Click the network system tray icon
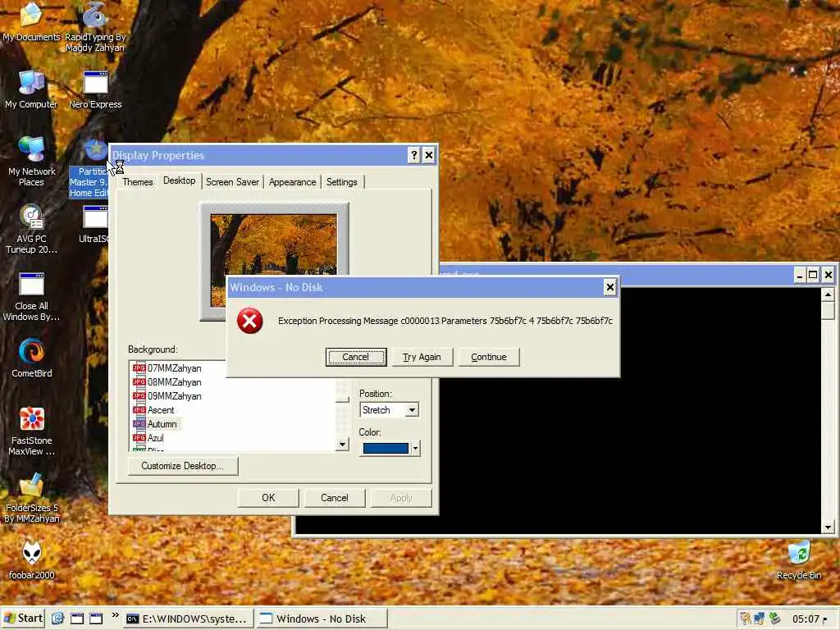The image size is (840, 630). pos(759,619)
